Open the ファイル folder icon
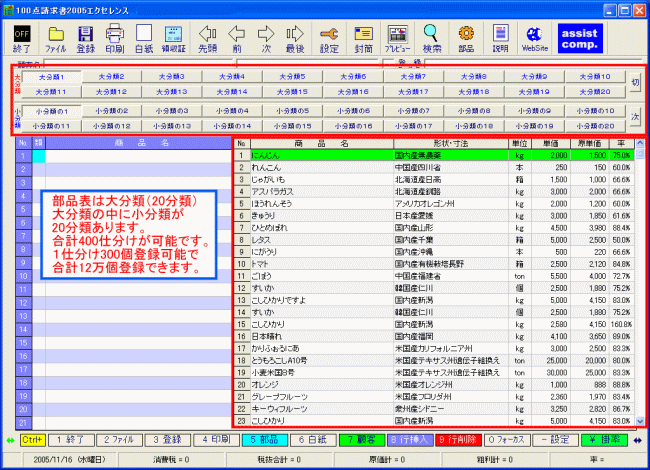Screen dimensions: 650x470 [x=56, y=39]
